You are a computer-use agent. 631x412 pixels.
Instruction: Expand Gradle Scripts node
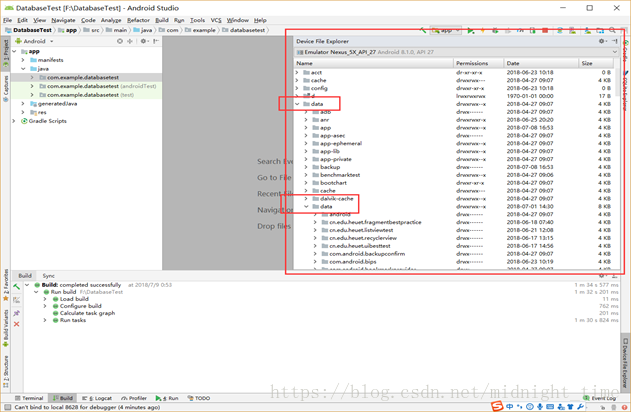(x=14, y=121)
